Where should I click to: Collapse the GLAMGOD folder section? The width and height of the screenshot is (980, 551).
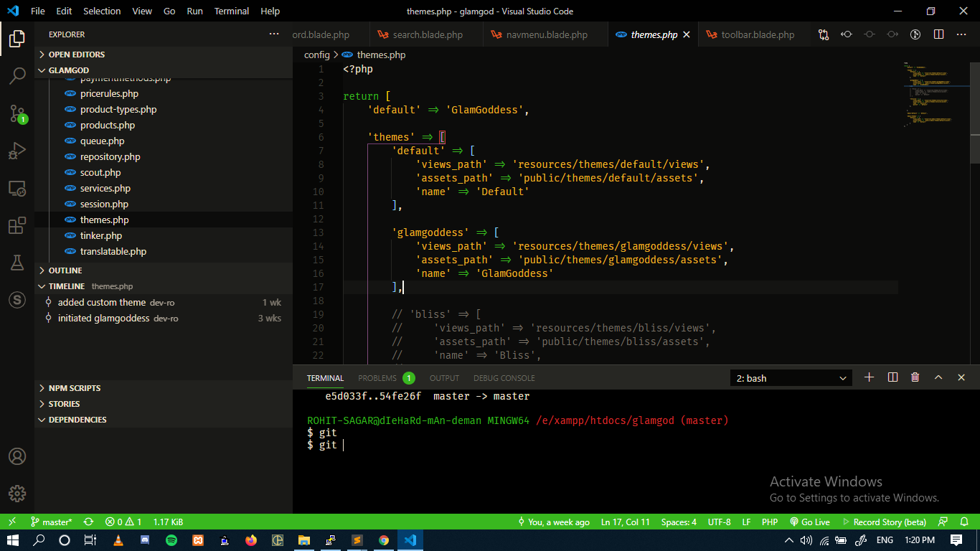164,70
